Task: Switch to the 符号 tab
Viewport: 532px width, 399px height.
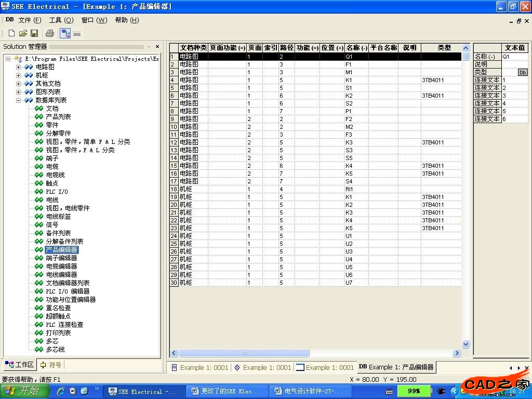Action: pos(51,365)
